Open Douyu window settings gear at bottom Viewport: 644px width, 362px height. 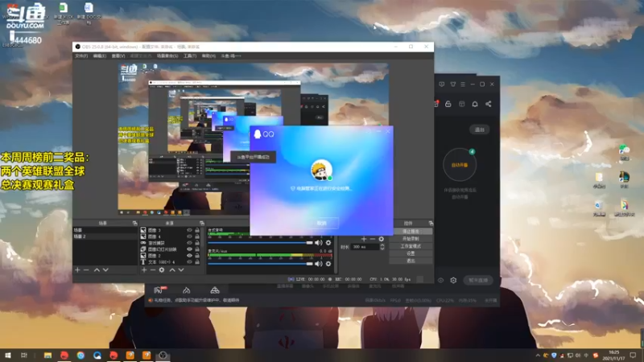pos(453,280)
